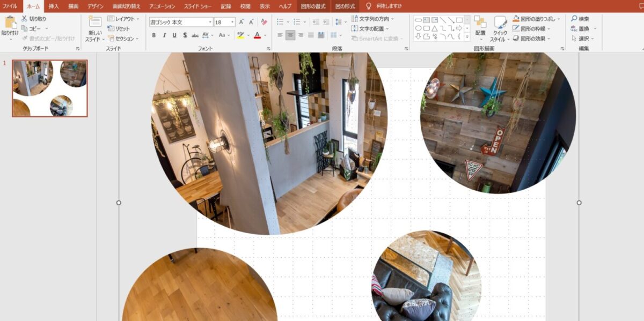Apply red font color (A)
Viewport: 644px width, 321px height.
(257, 35)
